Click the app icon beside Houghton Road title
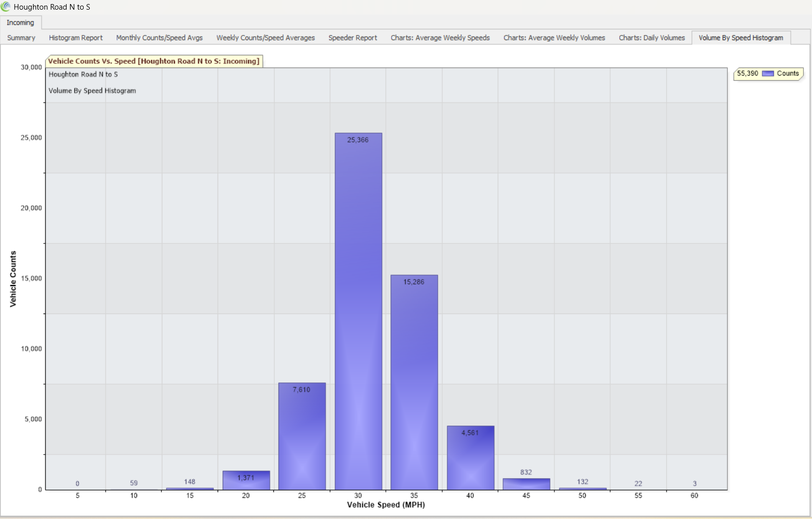This screenshot has height=519, width=812. (x=6, y=7)
